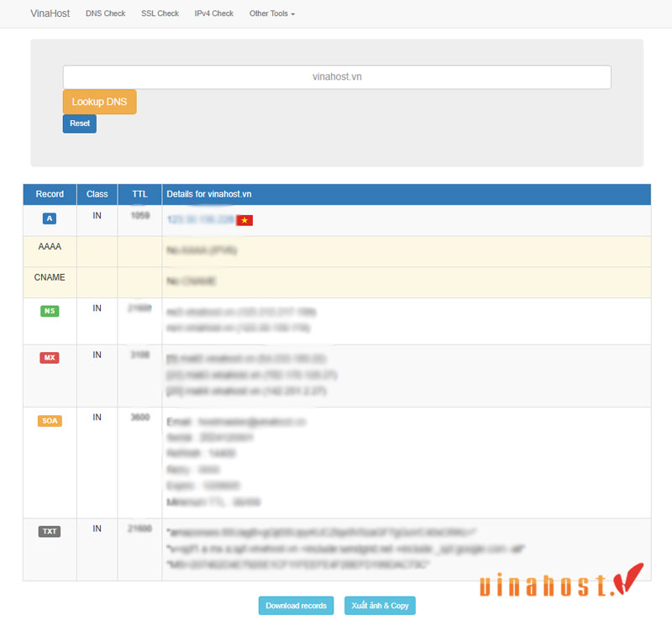Open the blurred IP address link in A row
Screen dimensions: 672x621
click(x=201, y=219)
